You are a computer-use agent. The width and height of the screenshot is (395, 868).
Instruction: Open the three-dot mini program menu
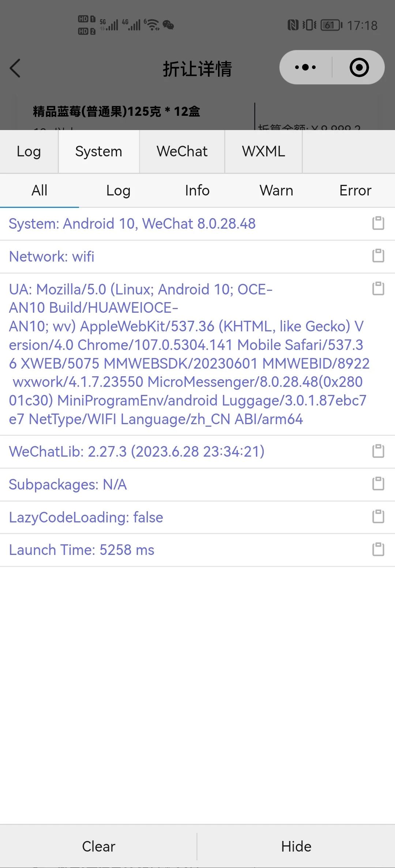point(305,67)
